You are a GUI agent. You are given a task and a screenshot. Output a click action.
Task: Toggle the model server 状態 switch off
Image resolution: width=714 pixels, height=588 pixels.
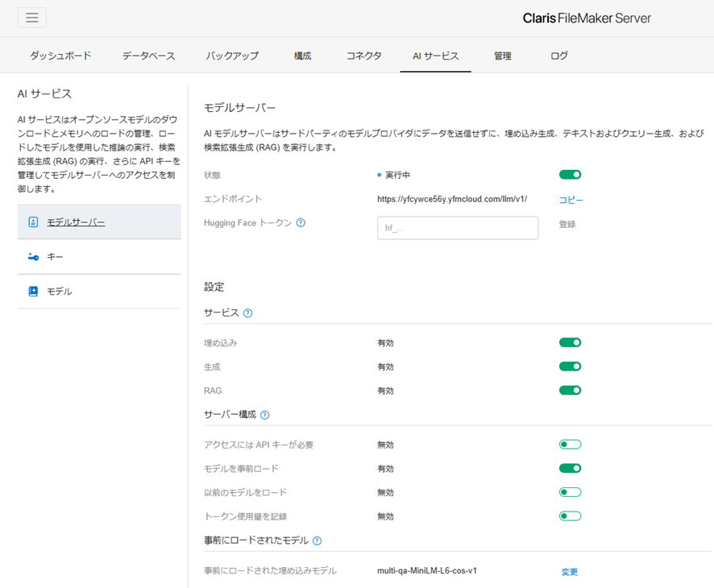570,175
